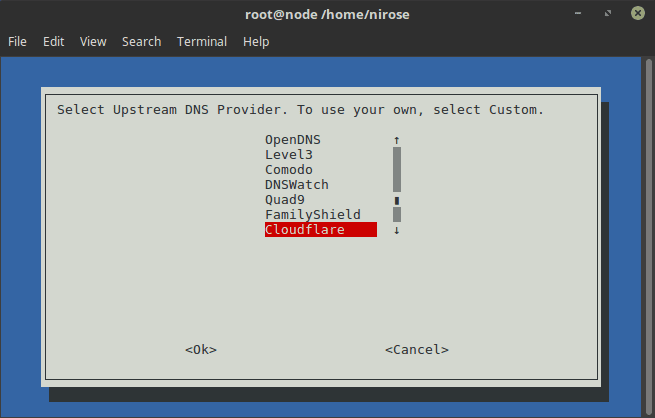Screen dimensions: 655x418
Task: Open the File menu
Action: coord(17,42)
